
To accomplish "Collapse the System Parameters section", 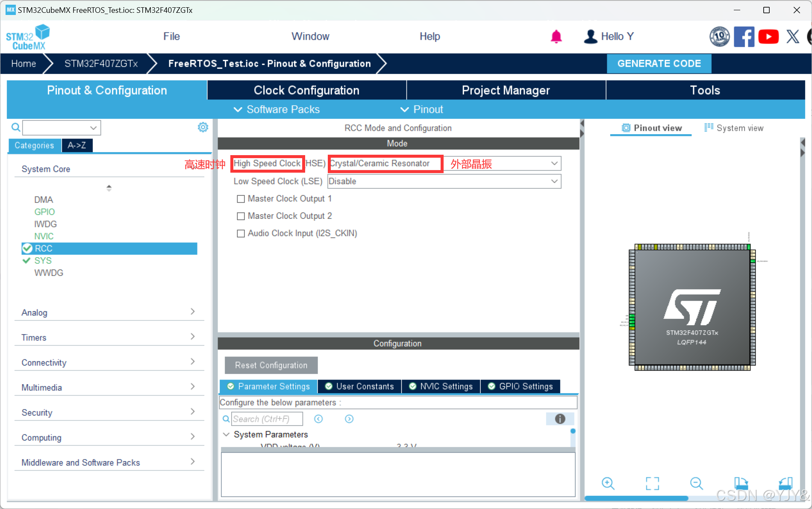I will click(x=227, y=434).
